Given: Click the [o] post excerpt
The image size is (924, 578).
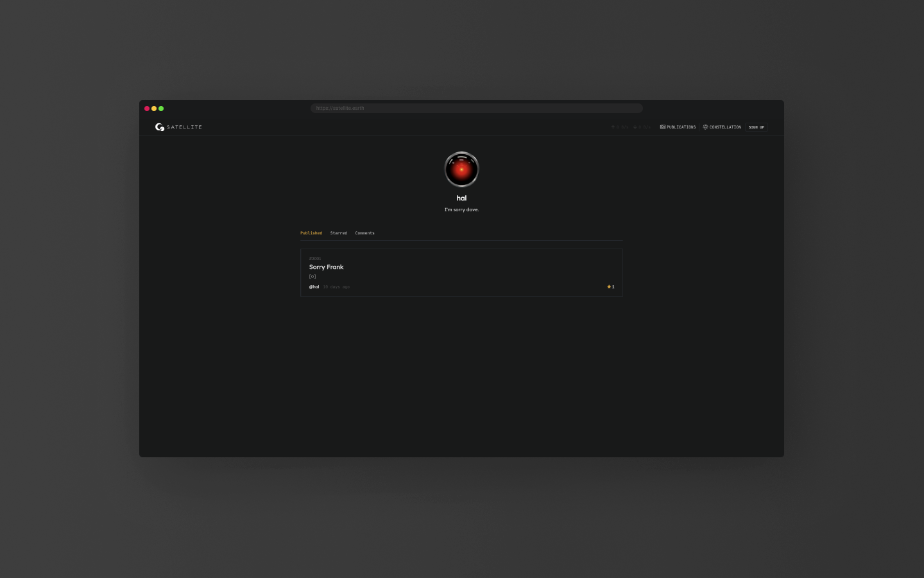Looking at the screenshot, I should click(x=312, y=277).
